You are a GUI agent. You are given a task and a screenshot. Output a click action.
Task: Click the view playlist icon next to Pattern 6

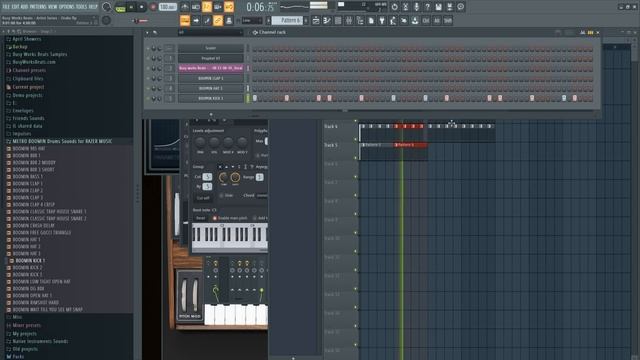316,20
